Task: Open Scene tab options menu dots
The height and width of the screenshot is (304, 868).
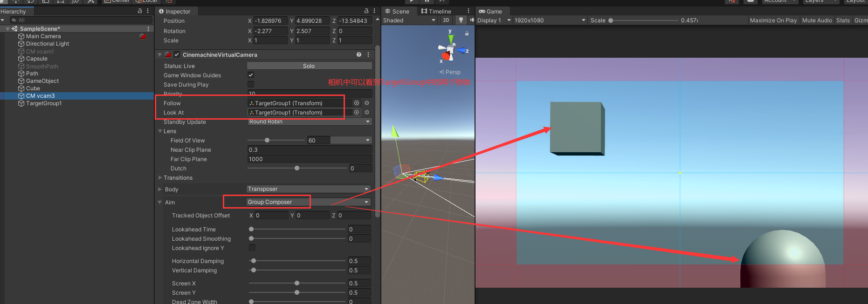Action: point(468,11)
